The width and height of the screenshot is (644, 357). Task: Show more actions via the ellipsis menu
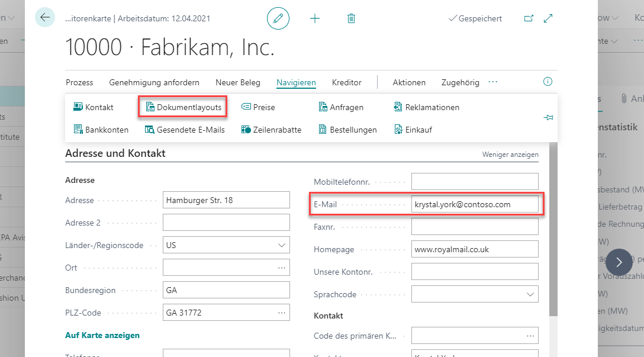click(x=493, y=82)
